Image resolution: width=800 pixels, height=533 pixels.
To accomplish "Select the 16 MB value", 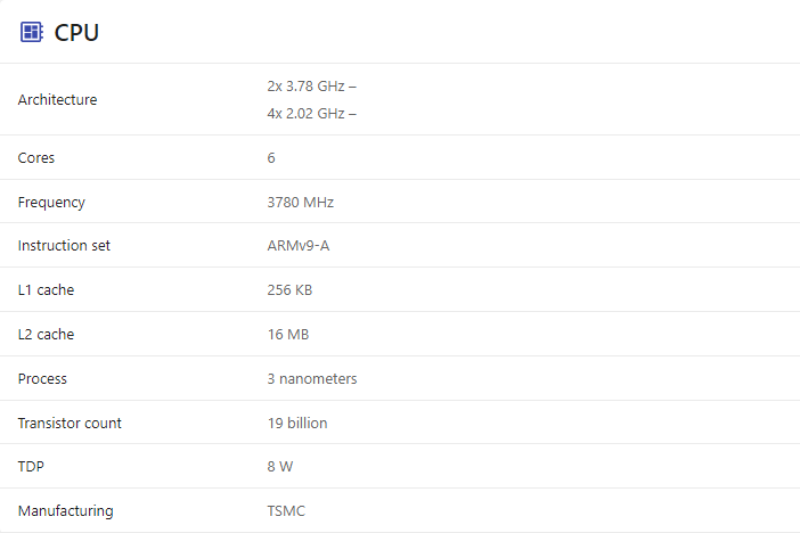I will 288,334.
